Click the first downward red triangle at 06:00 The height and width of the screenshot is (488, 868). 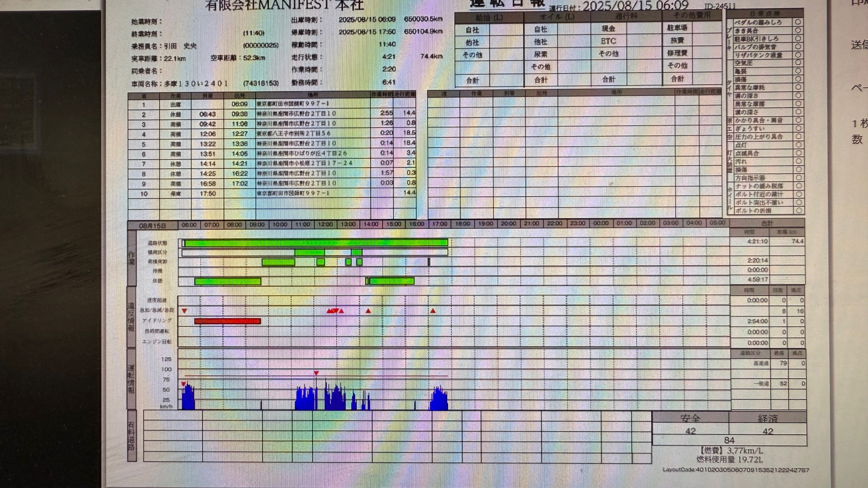pyautogui.click(x=184, y=311)
